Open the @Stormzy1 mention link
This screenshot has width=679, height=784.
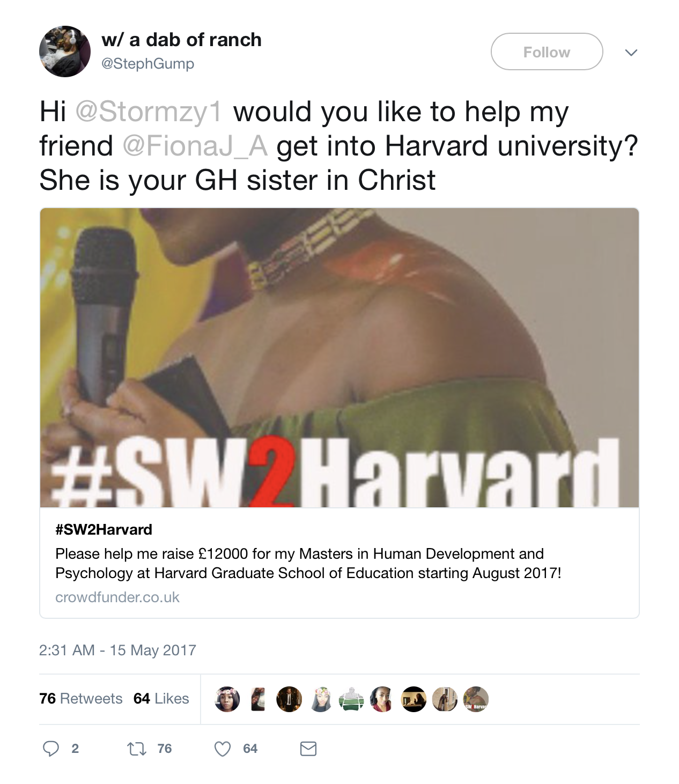pos(149,112)
